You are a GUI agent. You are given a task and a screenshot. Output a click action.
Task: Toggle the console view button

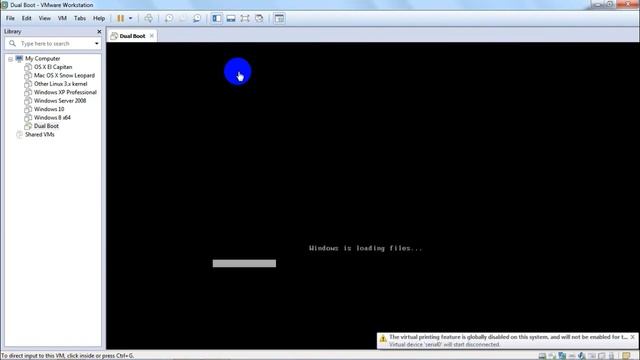[x=279, y=18]
